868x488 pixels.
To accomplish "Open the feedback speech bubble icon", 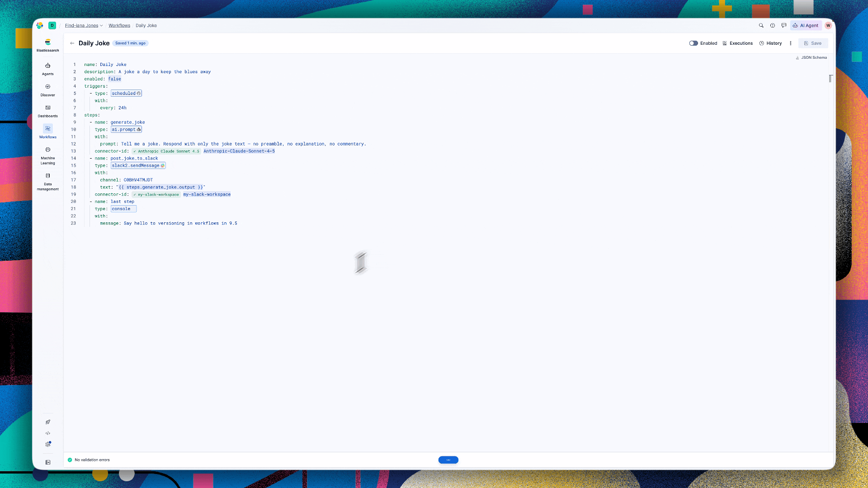I will coord(784,25).
